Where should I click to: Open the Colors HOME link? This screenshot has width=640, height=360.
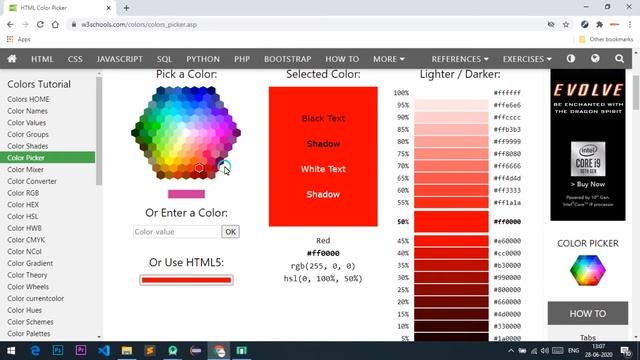click(28, 99)
